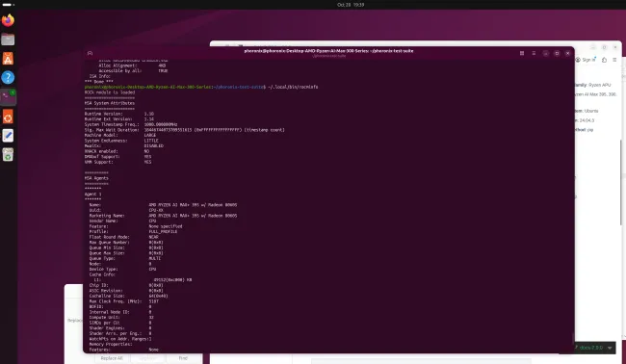Viewport: 626px width, 364px height.
Task: Click the 'HSA Agents' heading
Action: point(96,178)
